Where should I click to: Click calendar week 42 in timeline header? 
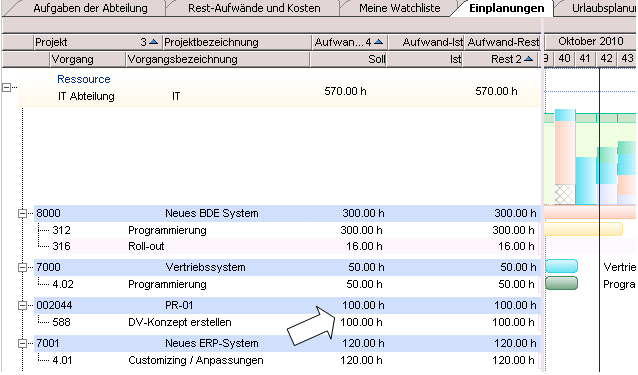[606, 59]
